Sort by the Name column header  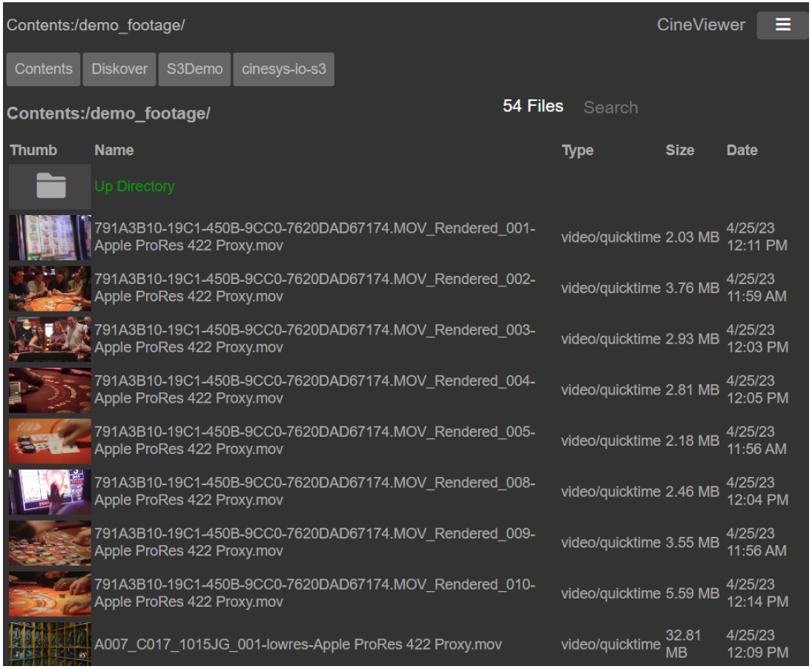(114, 151)
